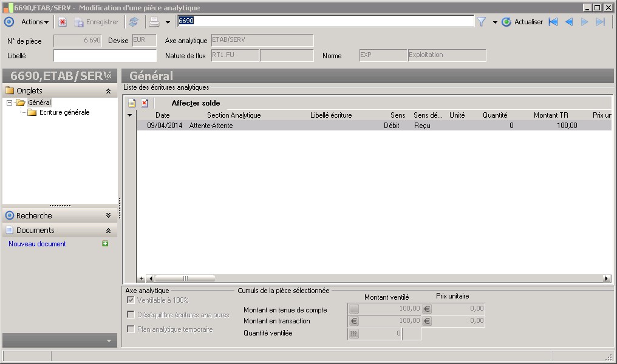Check the Plan analytique temporaire option

131,329
